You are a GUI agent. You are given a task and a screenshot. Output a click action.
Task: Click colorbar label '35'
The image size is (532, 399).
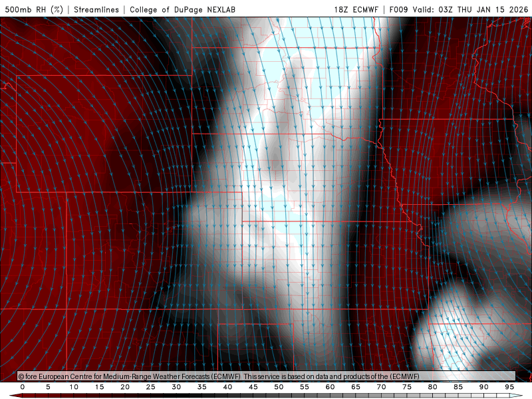click(x=202, y=387)
